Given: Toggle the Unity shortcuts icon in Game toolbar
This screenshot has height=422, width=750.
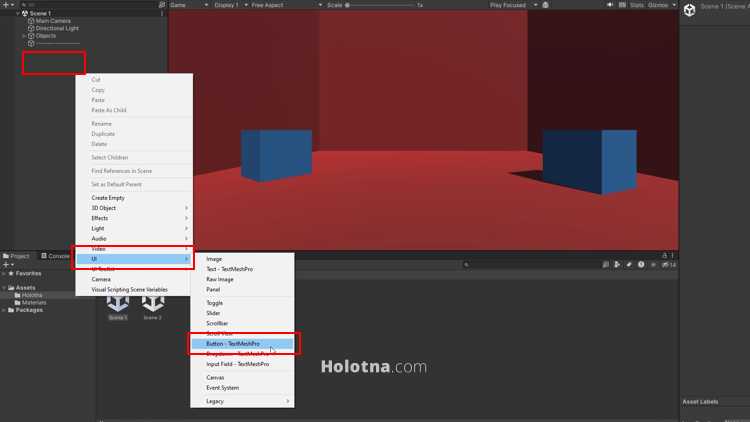Looking at the screenshot, I should coord(622,5).
